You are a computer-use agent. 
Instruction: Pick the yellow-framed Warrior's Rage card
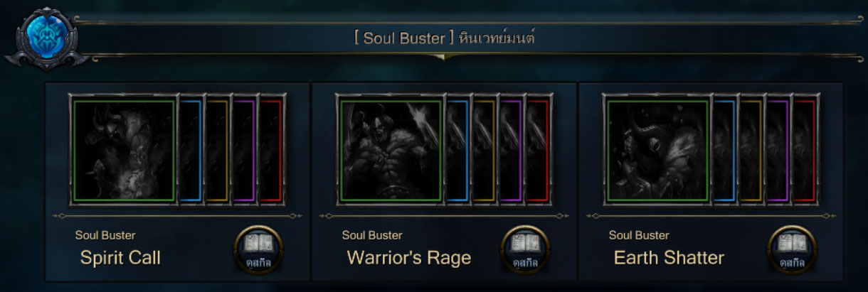(485, 151)
